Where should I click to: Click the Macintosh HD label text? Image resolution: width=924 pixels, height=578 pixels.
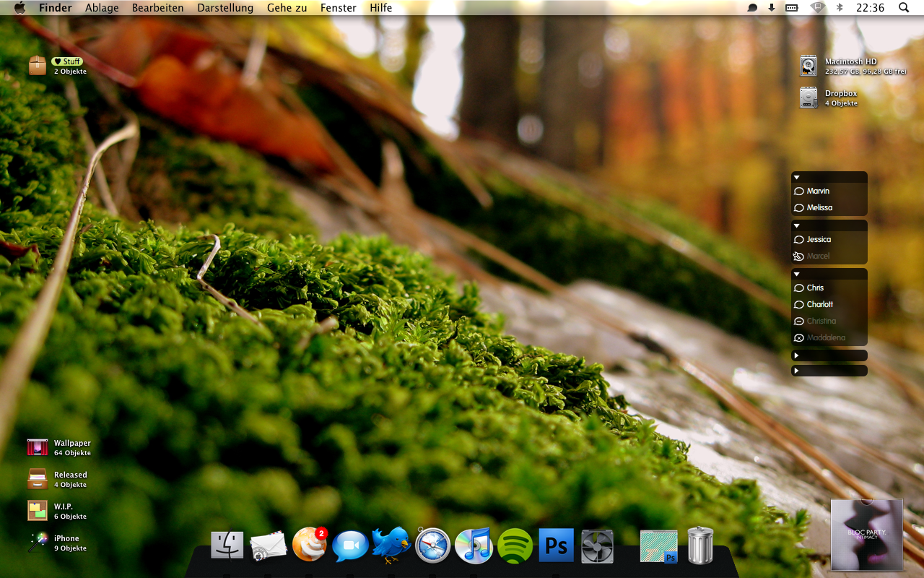click(x=850, y=62)
